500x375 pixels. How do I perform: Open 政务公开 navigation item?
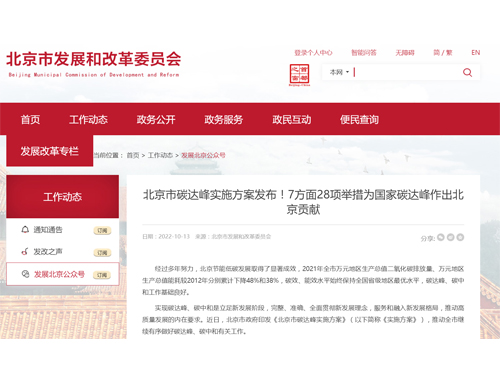pos(156,119)
